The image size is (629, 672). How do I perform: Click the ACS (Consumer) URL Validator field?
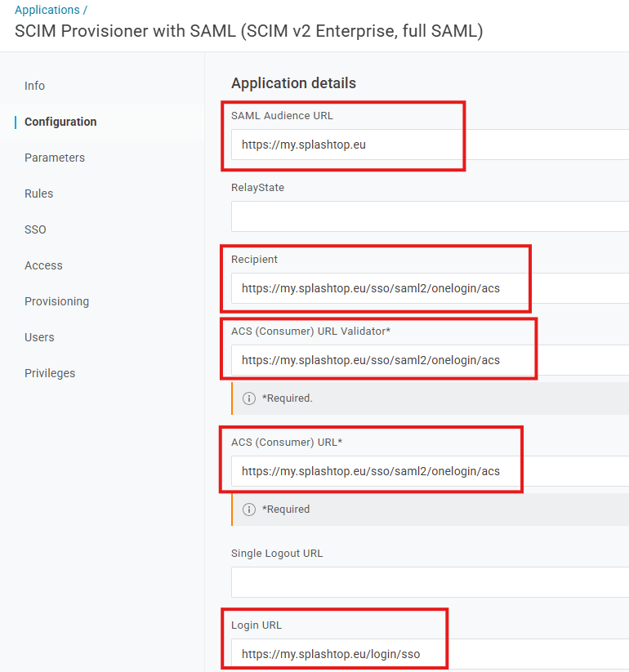[x=430, y=360]
